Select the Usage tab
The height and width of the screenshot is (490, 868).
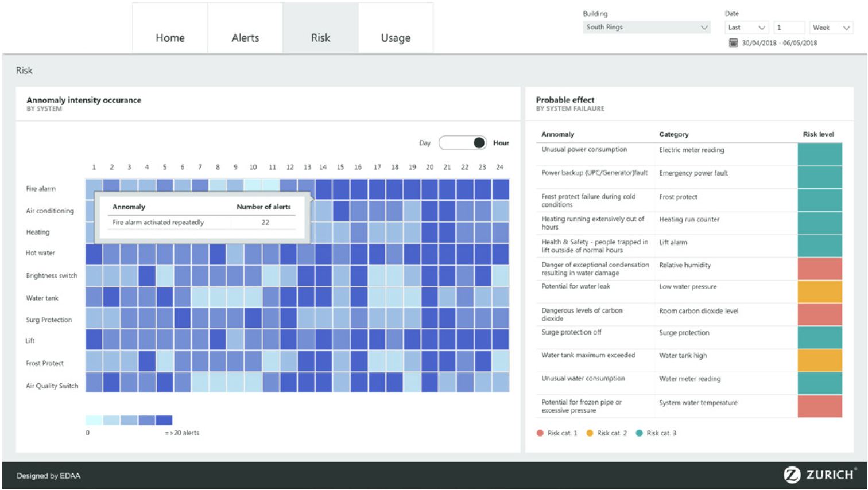coord(396,38)
